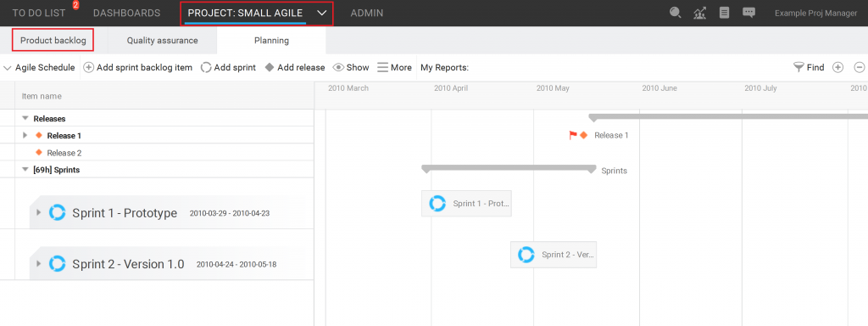Click the Add release button

pos(294,68)
